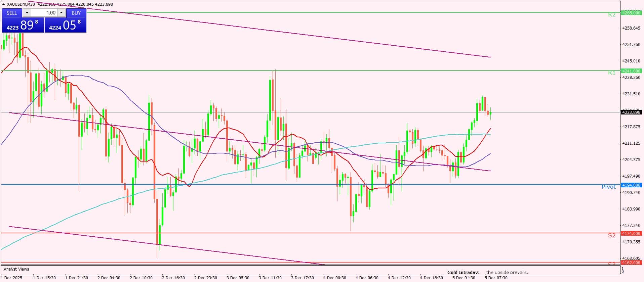Select the R2 resistance level label
644x282 pixels.
pyautogui.click(x=611, y=15)
